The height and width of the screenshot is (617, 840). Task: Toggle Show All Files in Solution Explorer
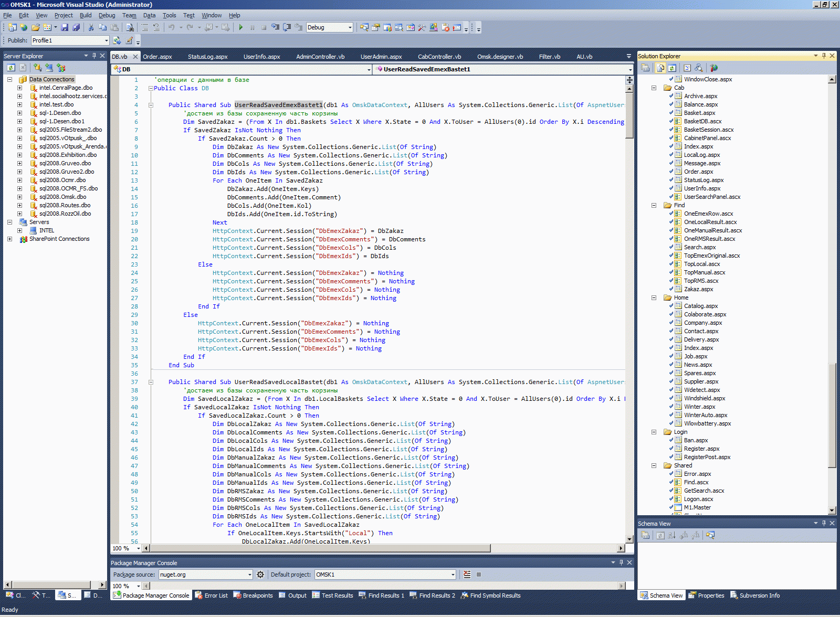[x=660, y=68]
